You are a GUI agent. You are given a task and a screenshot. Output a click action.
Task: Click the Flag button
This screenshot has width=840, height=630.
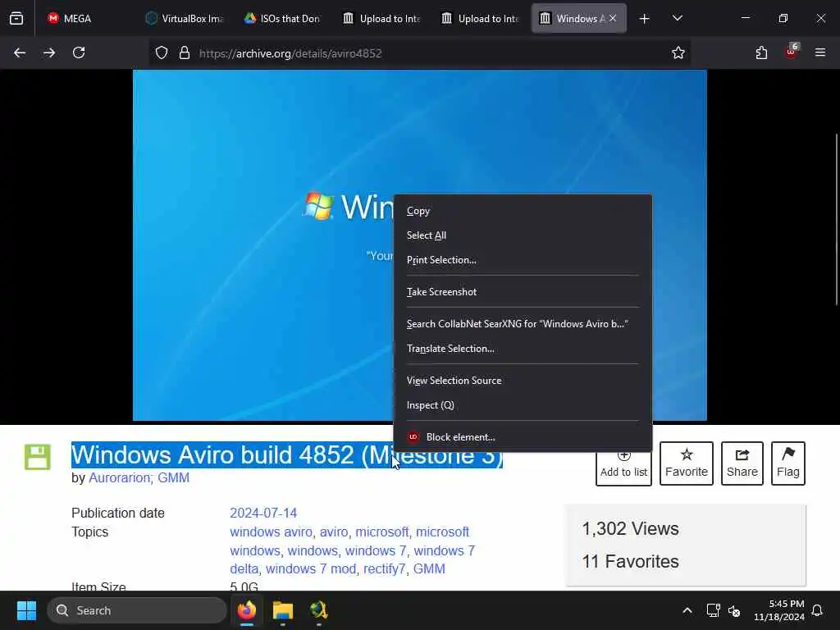tap(788, 463)
